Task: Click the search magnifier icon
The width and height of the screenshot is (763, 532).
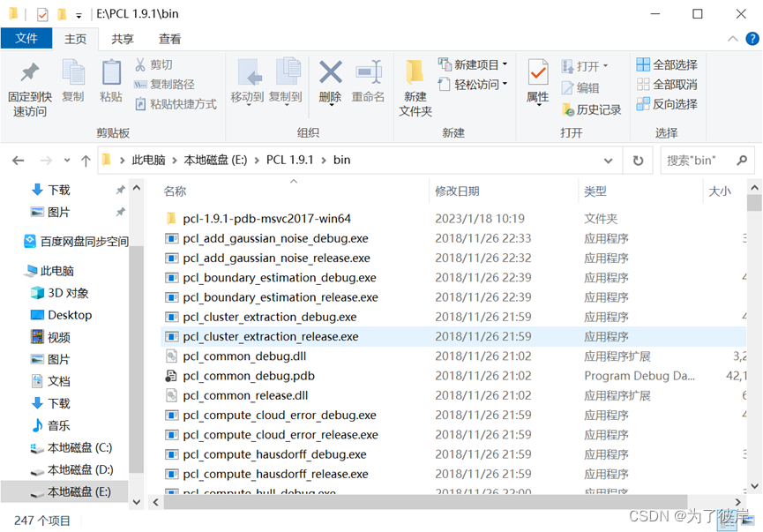Action: click(742, 160)
